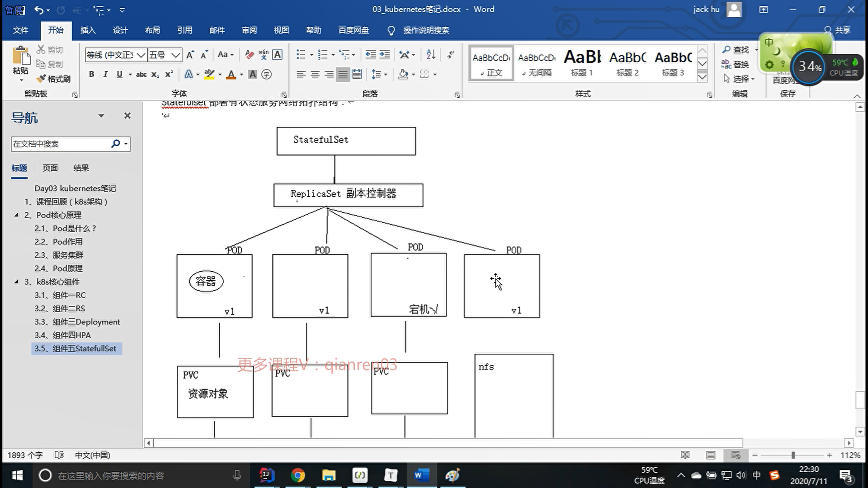Switch to the 页面 navigation tab
This screenshot has width=868, height=488.
(x=50, y=168)
